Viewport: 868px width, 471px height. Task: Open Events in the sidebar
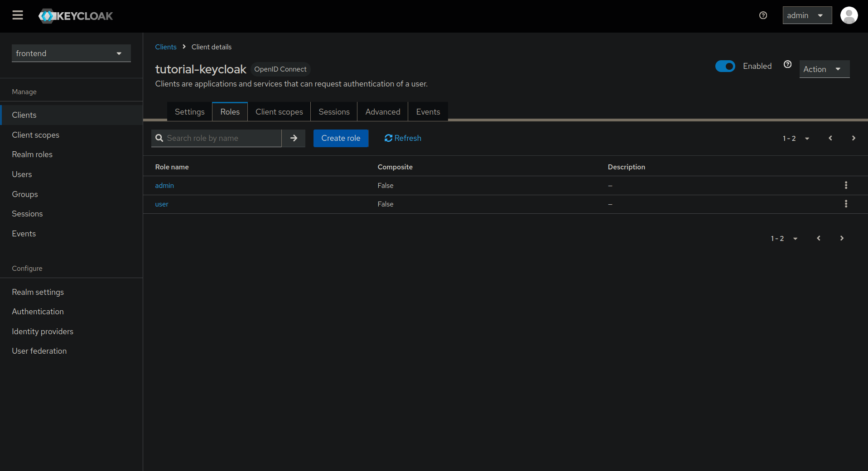click(x=71, y=234)
